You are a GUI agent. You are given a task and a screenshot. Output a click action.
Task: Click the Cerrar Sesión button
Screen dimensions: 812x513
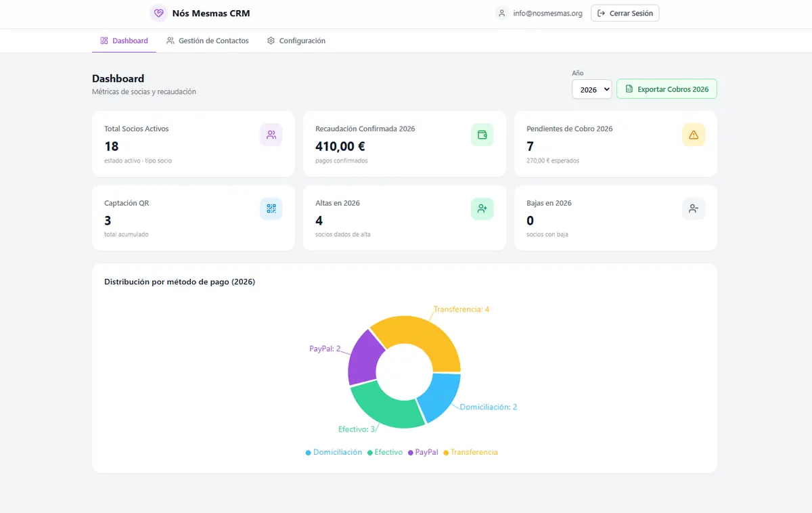[x=625, y=13]
